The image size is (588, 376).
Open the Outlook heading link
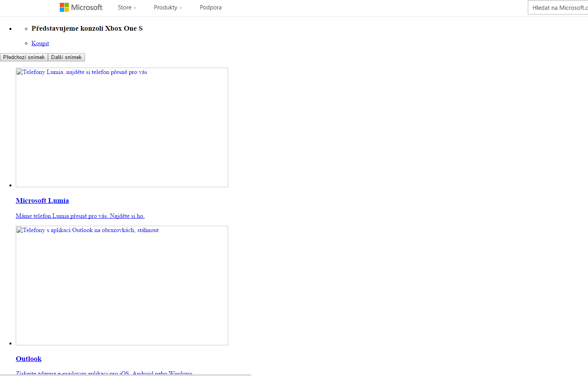pyautogui.click(x=29, y=359)
